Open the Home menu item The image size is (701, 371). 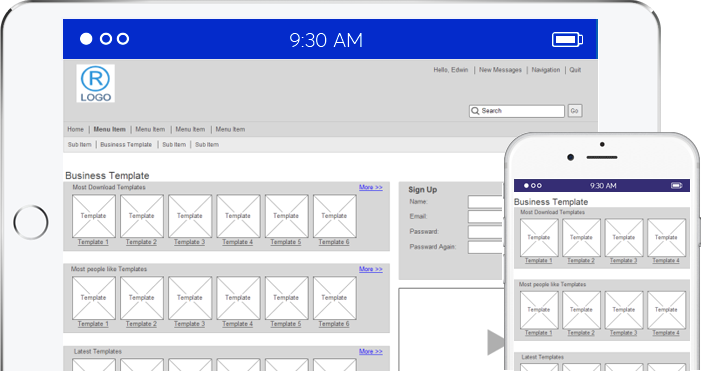76,129
